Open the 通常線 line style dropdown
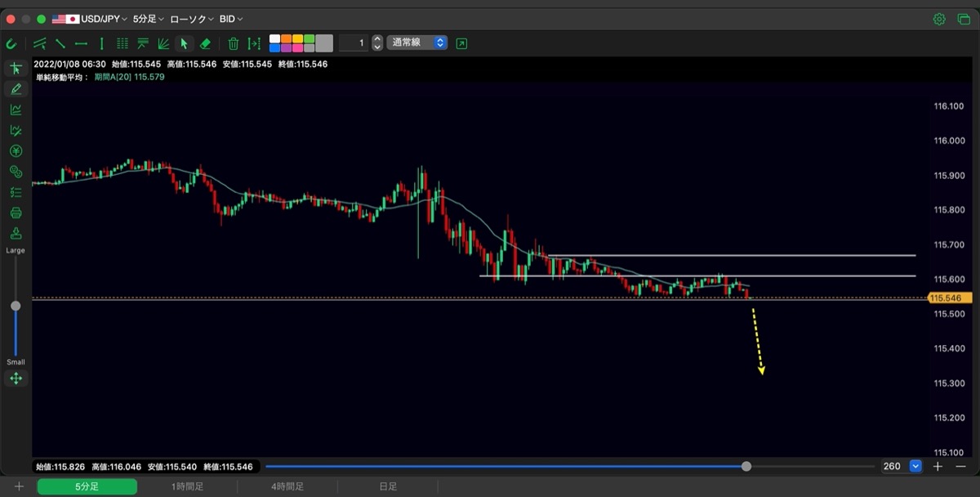Screen dimensions: 980x497 click(418, 43)
